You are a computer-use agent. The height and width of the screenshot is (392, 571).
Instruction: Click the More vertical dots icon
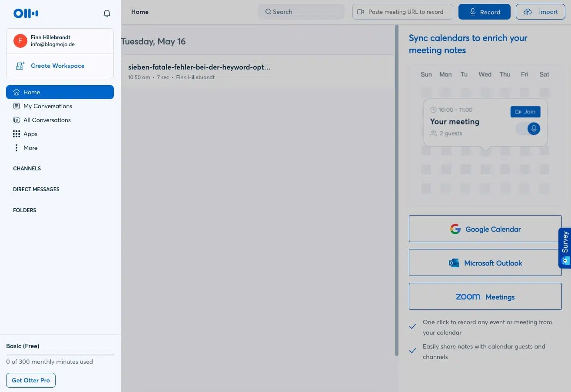coord(16,148)
